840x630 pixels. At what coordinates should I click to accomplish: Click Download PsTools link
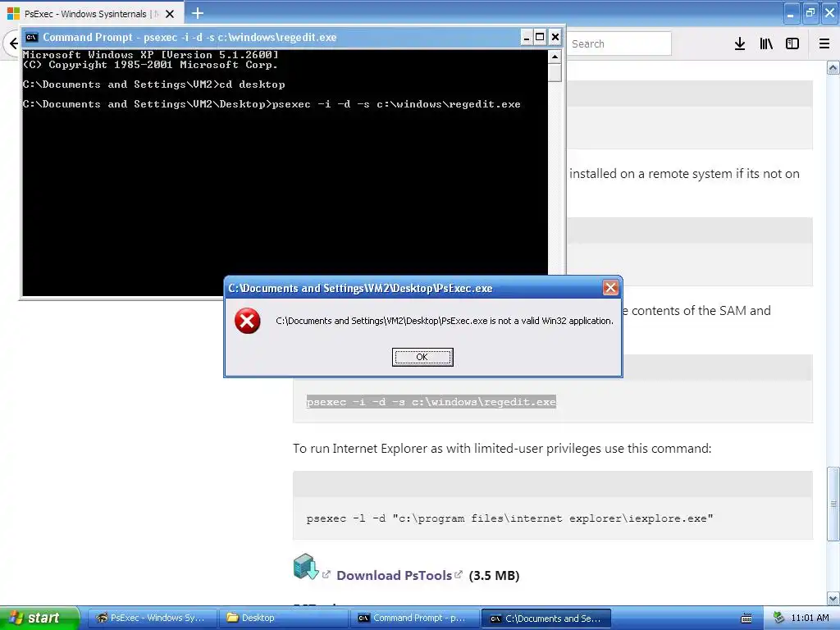point(394,575)
